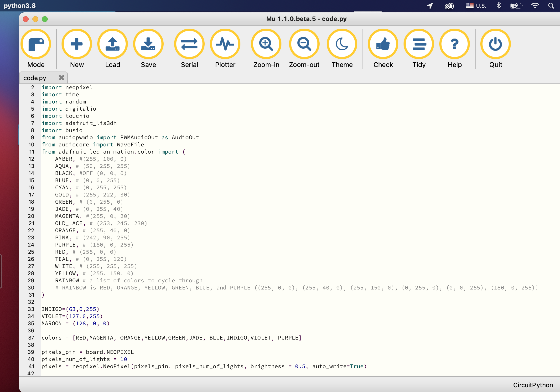This screenshot has width=560, height=392.
Task: Open the location services menu bar icon
Action: [x=430, y=6]
